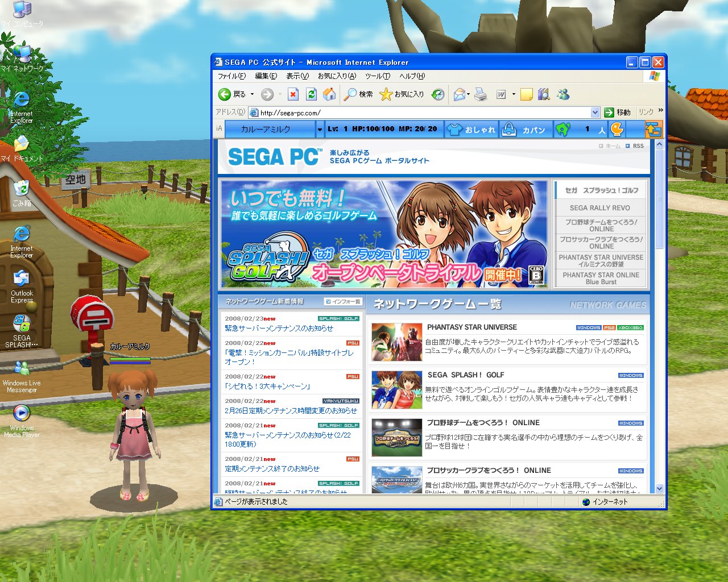
Task: Click the green player count icon
Action: pos(563,130)
